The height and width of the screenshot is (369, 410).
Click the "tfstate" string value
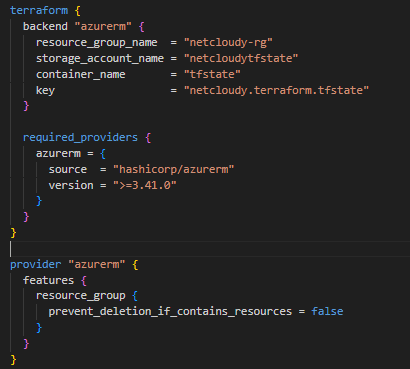click(212, 74)
